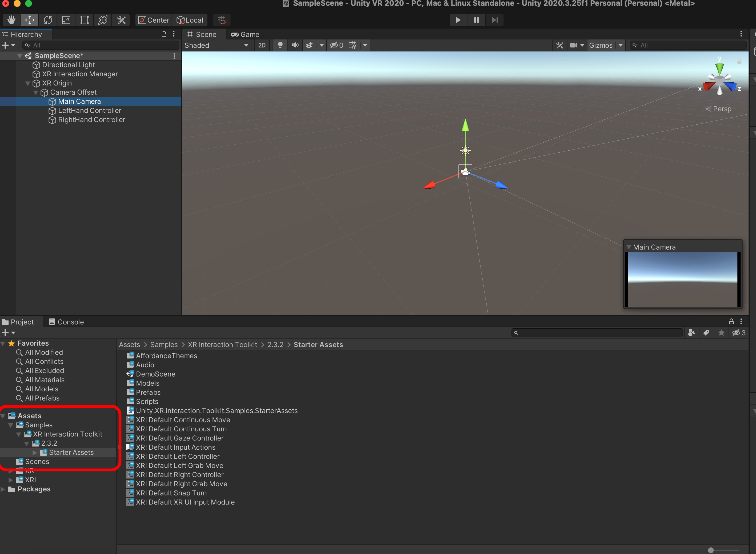Select the Rect Transform tool

click(85, 20)
